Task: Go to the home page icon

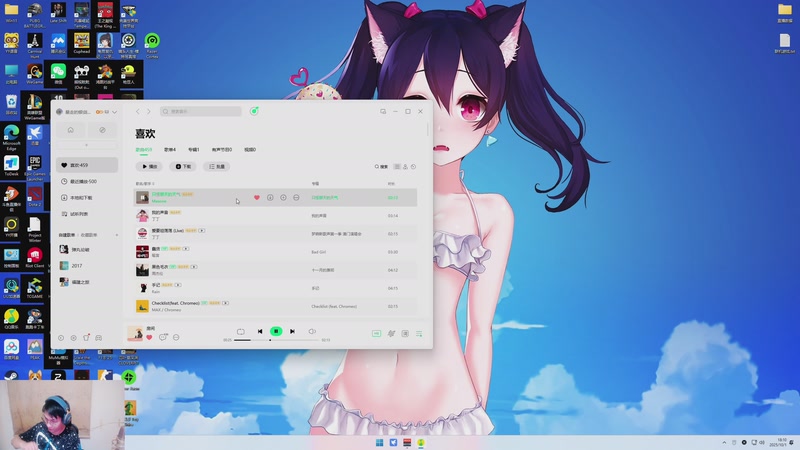Action: click(x=70, y=130)
